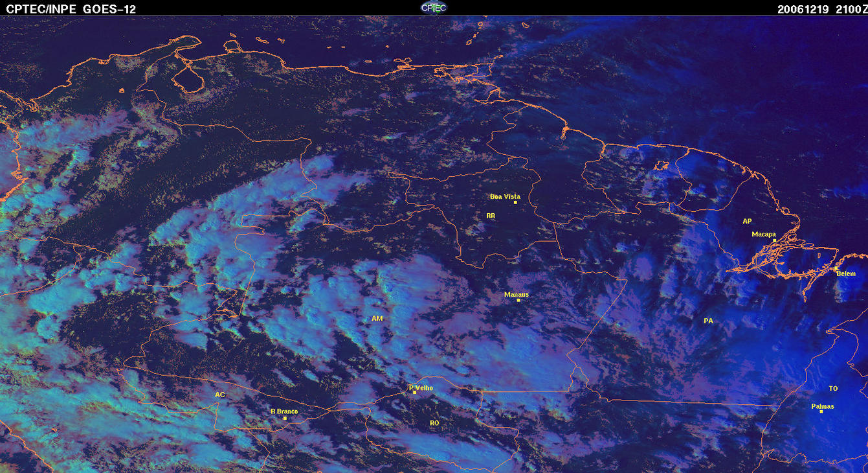
Task: Click the Belem city marker
Action: [836, 268]
